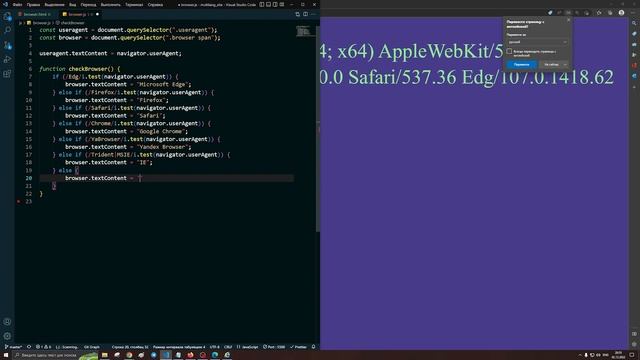This screenshot has width=640, height=360.
Task: Click the plus icon in Edge sidebar
Action: [634, 87]
